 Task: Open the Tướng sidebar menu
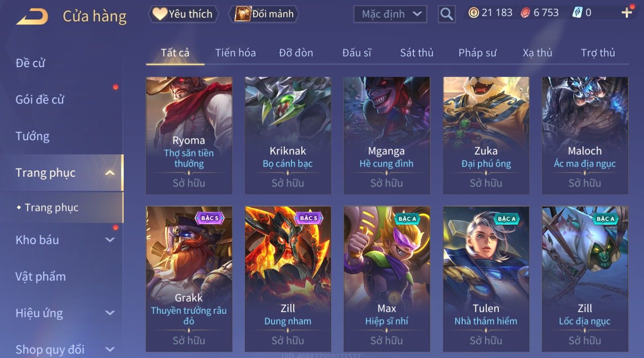(x=33, y=136)
